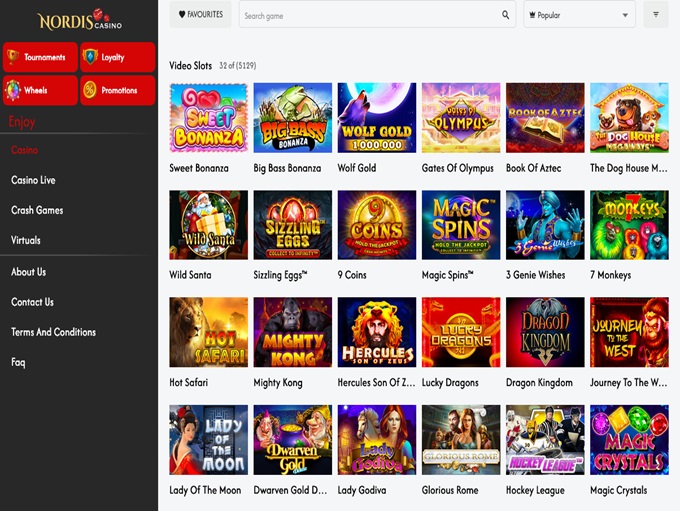Click the Search game input field
Image resolution: width=680 pixels, height=511 pixels.
pos(370,15)
